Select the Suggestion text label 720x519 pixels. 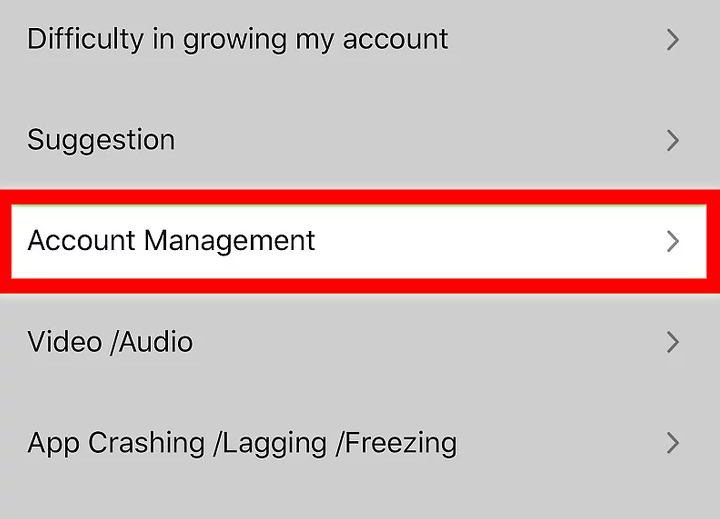pos(101,140)
